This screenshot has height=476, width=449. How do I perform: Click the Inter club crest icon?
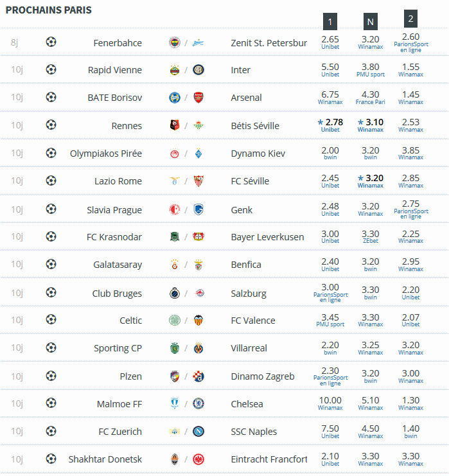198,70
